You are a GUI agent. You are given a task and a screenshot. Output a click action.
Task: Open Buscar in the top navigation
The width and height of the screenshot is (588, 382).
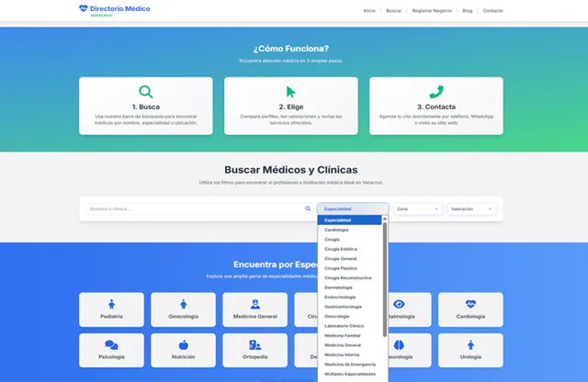pos(393,10)
